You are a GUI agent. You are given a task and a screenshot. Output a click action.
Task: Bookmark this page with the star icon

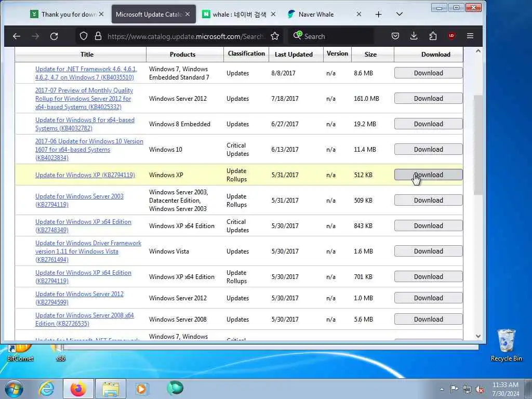point(275,36)
